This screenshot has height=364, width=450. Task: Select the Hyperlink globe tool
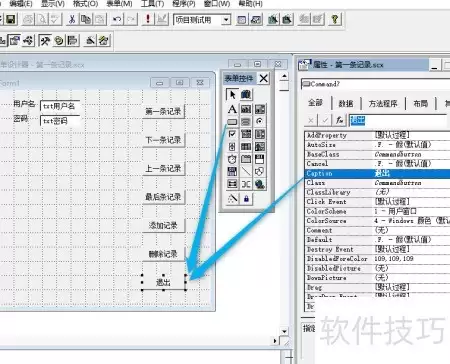(x=260, y=184)
